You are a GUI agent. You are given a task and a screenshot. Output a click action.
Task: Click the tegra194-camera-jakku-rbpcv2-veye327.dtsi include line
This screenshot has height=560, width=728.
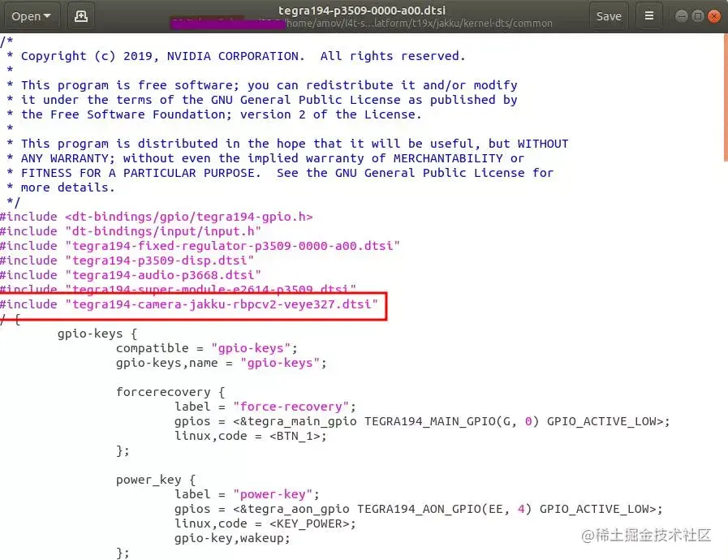coord(189,304)
